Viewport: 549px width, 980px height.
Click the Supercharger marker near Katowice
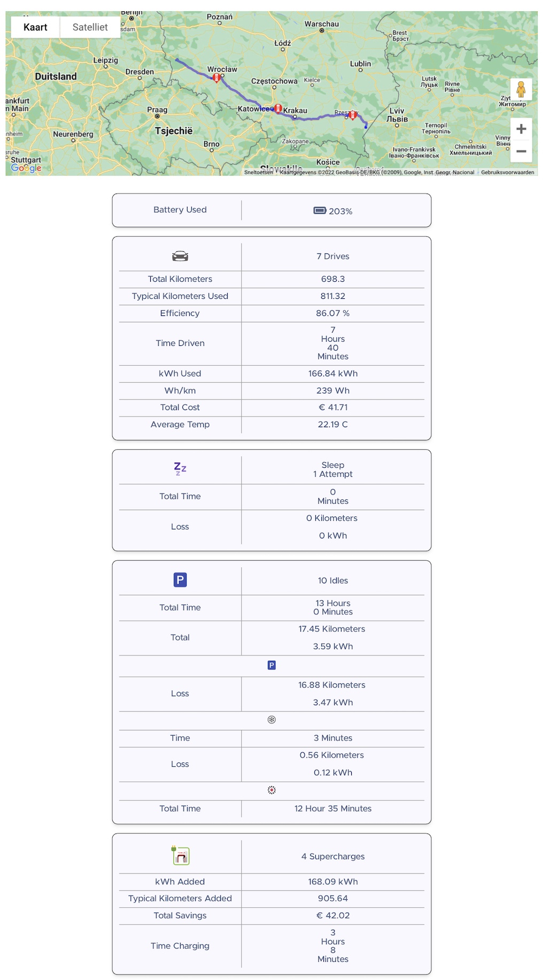tap(277, 107)
